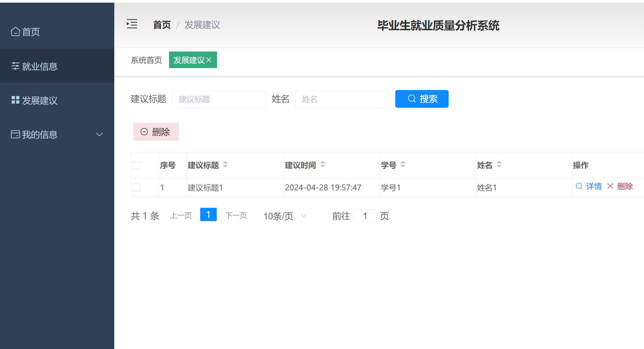Expand the 我的信息 submenu chevron
The image size is (644, 349).
pyautogui.click(x=99, y=135)
